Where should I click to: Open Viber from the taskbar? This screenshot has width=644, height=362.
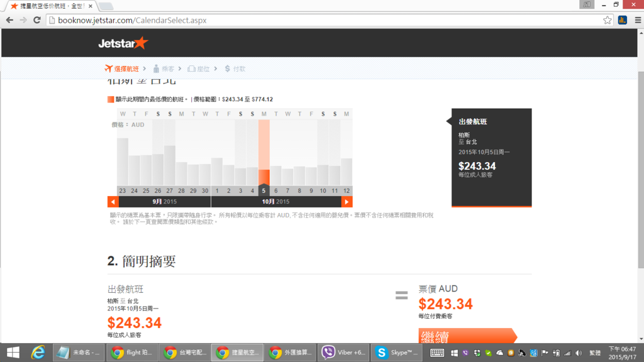[343, 353]
